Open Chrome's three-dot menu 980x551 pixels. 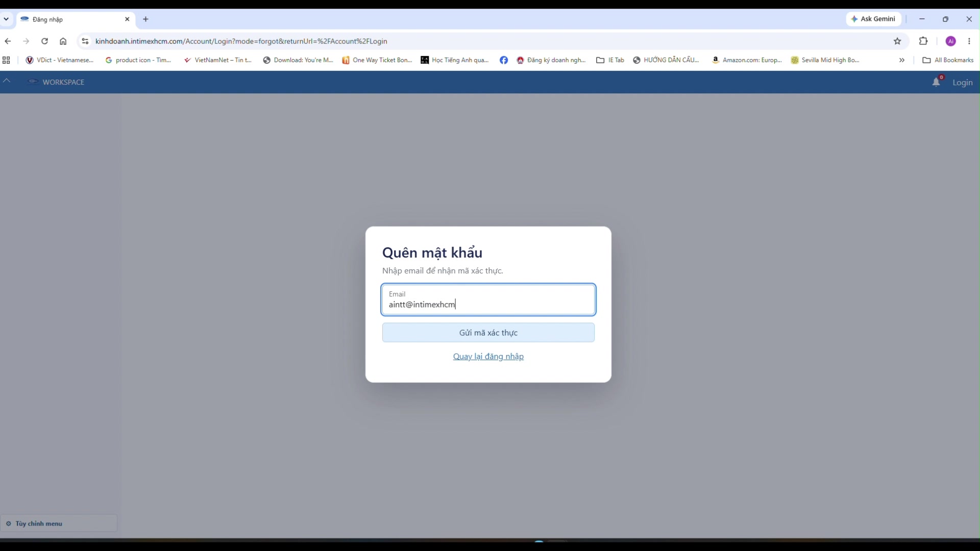coord(969,41)
